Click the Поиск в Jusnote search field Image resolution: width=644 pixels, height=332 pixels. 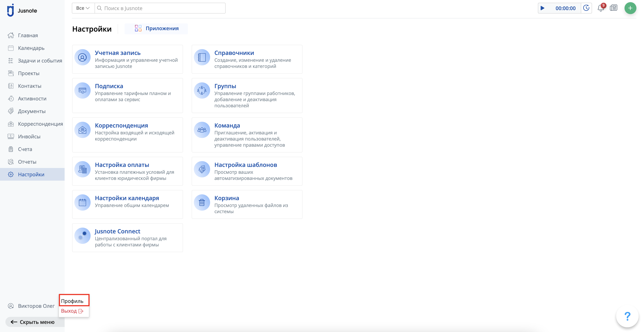(x=160, y=8)
